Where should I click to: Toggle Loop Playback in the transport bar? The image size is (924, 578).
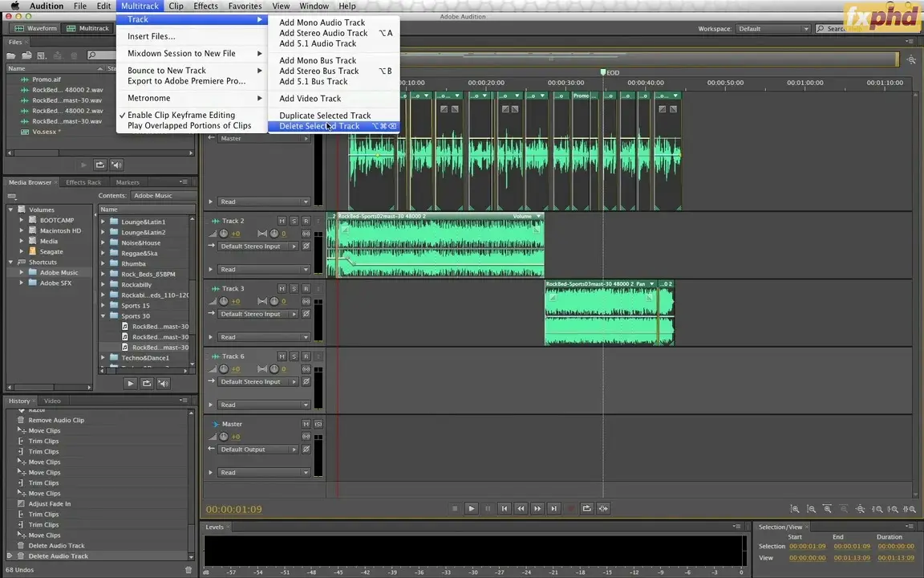pos(587,508)
